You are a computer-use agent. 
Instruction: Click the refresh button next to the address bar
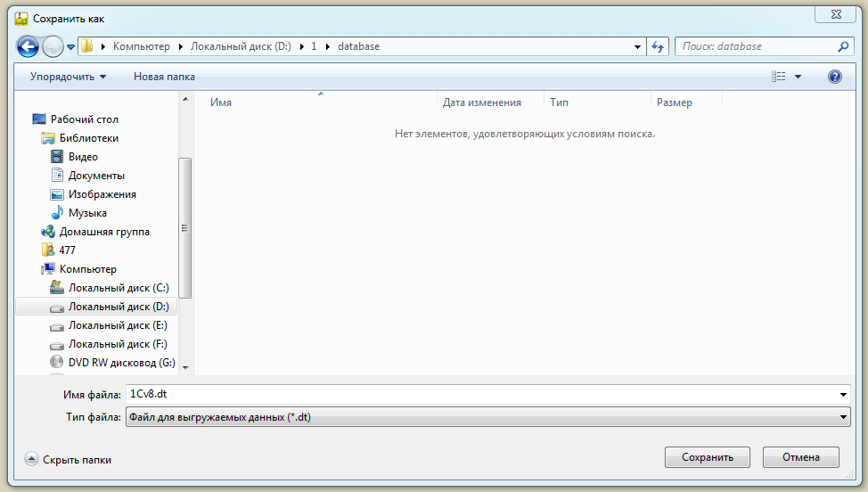click(658, 46)
